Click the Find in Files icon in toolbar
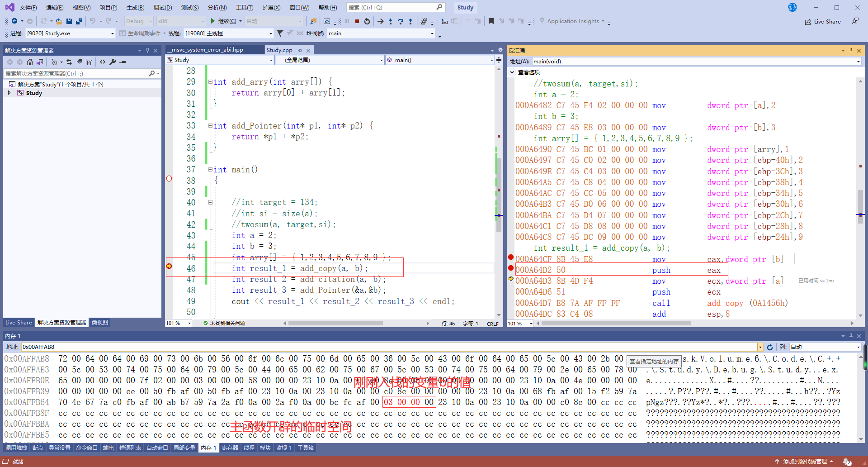This screenshot has width=868, height=467. (313, 21)
